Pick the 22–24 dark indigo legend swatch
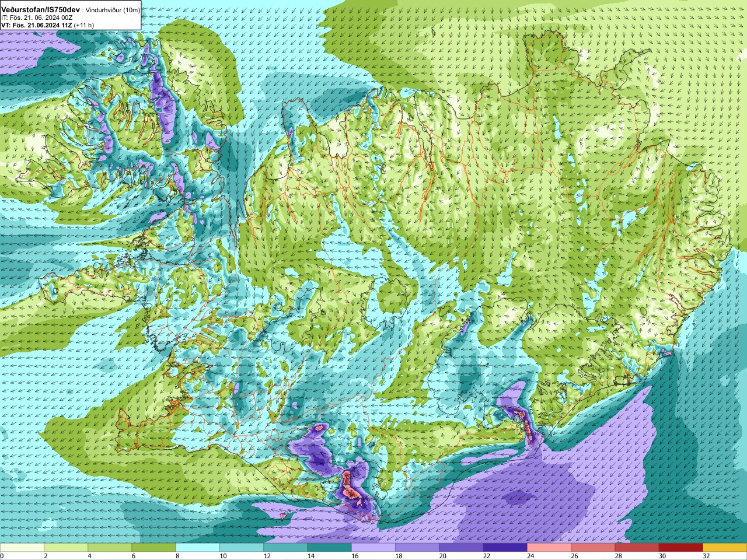The height and width of the screenshot is (560, 747). (505, 548)
